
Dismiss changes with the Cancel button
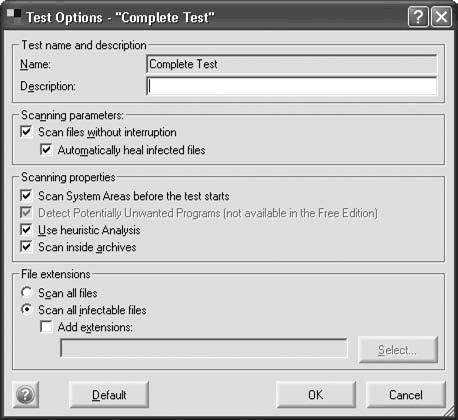point(406,395)
